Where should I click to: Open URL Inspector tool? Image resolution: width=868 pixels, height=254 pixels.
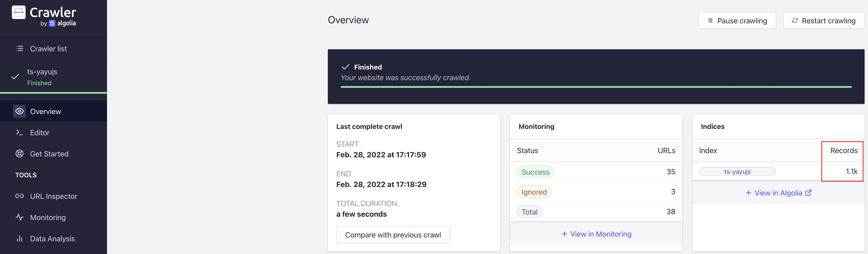tap(54, 196)
